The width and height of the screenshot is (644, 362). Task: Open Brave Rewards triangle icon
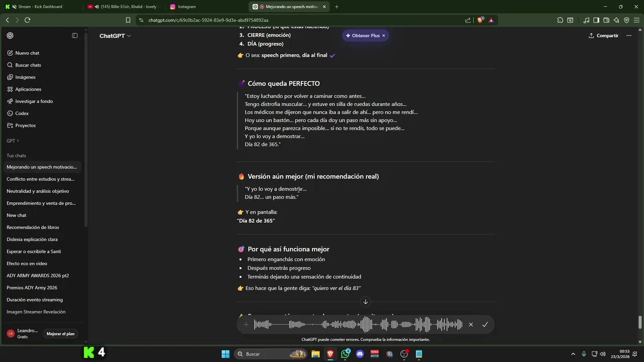pos(491,20)
